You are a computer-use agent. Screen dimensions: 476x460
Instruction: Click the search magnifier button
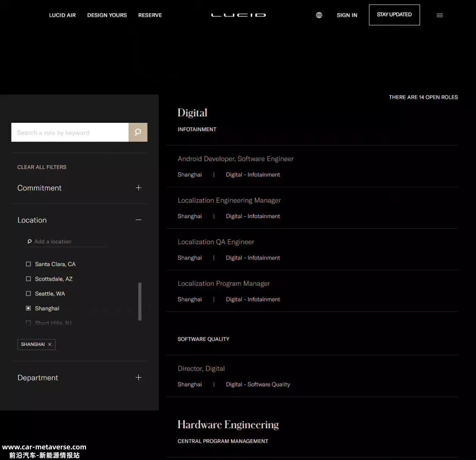pos(138,132)
